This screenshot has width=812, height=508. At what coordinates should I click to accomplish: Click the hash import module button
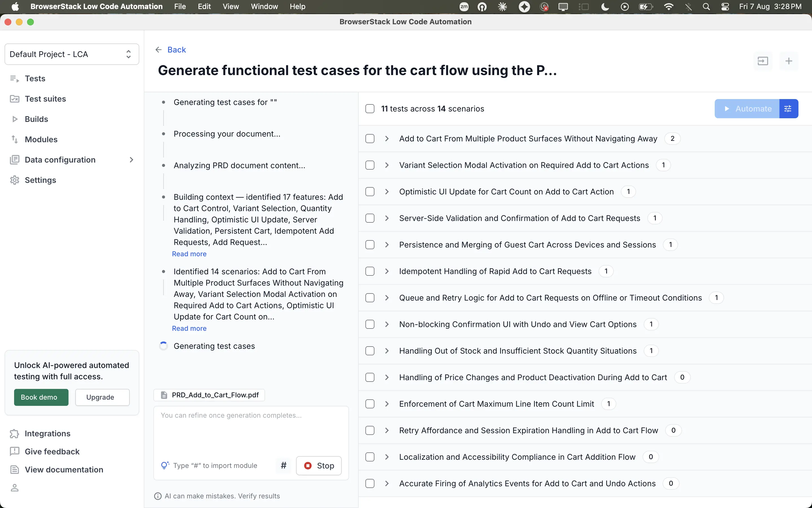[284, 466]
